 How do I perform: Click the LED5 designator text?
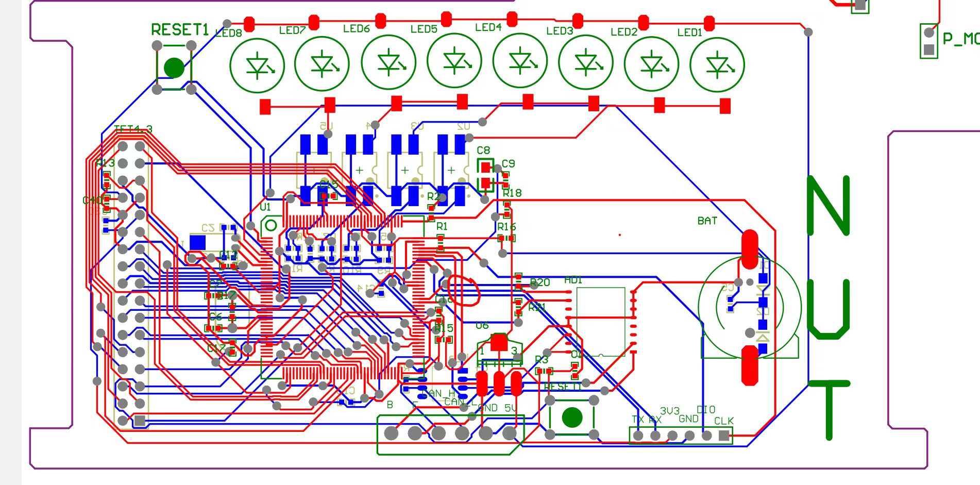click(424, 29)
